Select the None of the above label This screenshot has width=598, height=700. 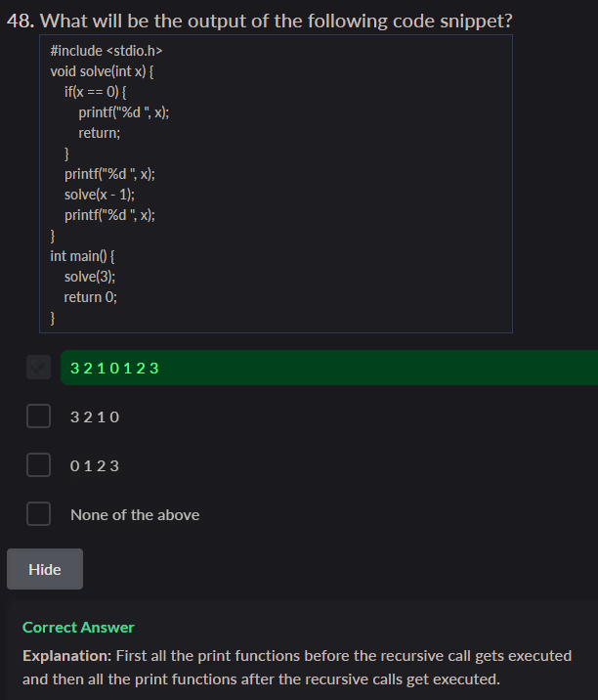point(135,515)
